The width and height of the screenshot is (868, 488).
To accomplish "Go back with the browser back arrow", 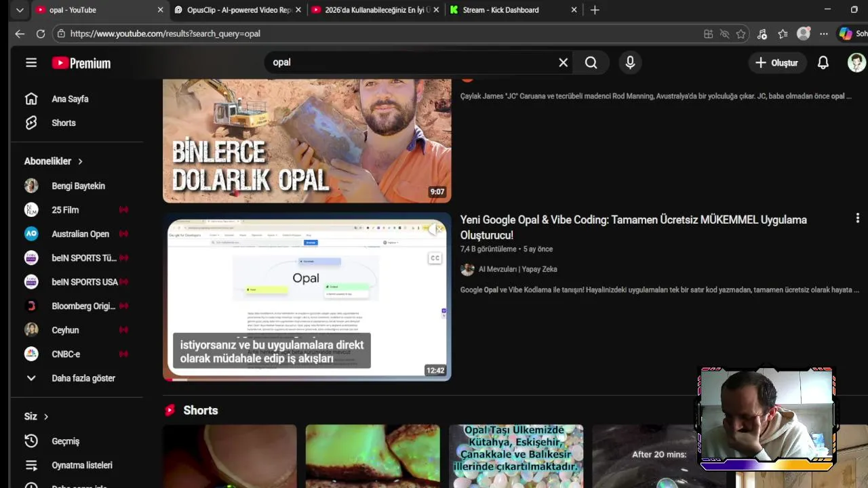I will 20,33.
